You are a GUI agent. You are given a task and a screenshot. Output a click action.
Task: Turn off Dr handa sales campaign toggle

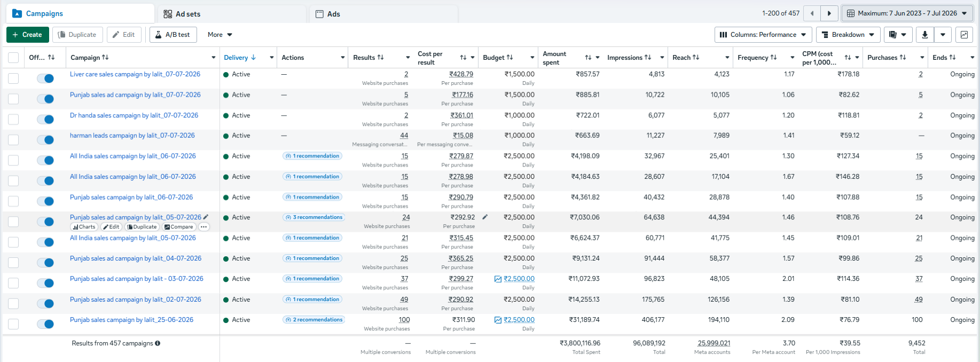[x=45, y=120]
